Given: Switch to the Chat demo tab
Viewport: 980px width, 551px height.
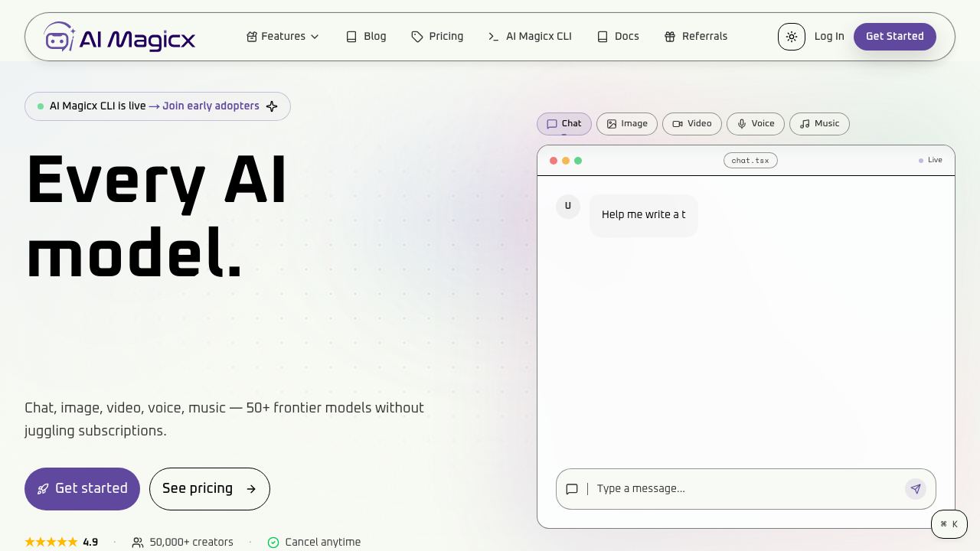Looking at the screenshot, I should [x=564, y=124].
